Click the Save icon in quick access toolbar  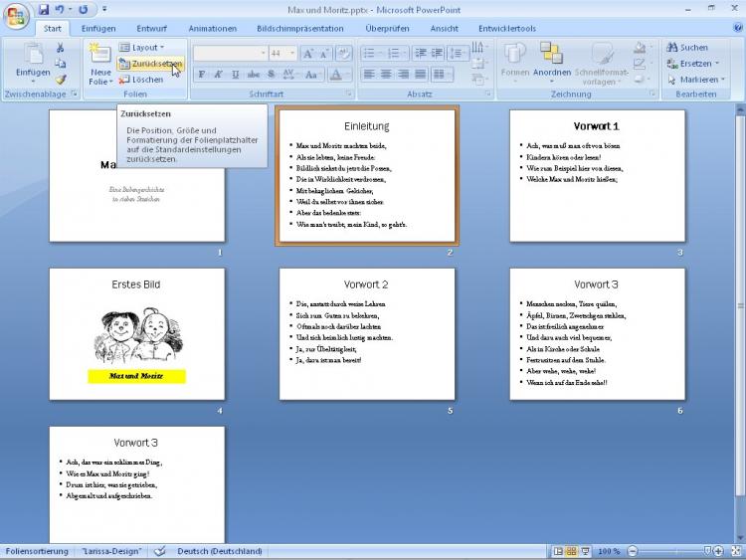point(44,9)
